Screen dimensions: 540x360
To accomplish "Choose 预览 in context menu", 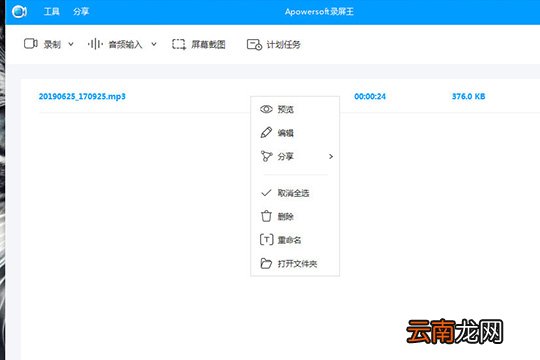I will click(285, 110).
